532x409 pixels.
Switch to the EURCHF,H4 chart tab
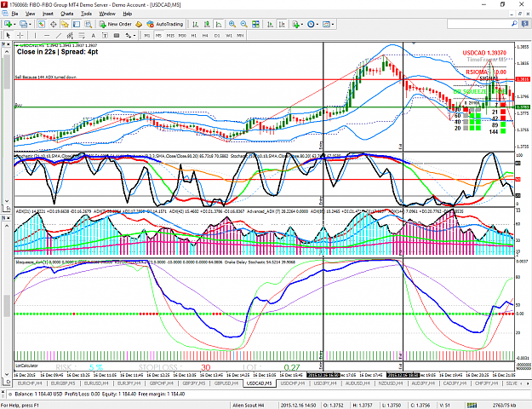[x=29, y=383]
